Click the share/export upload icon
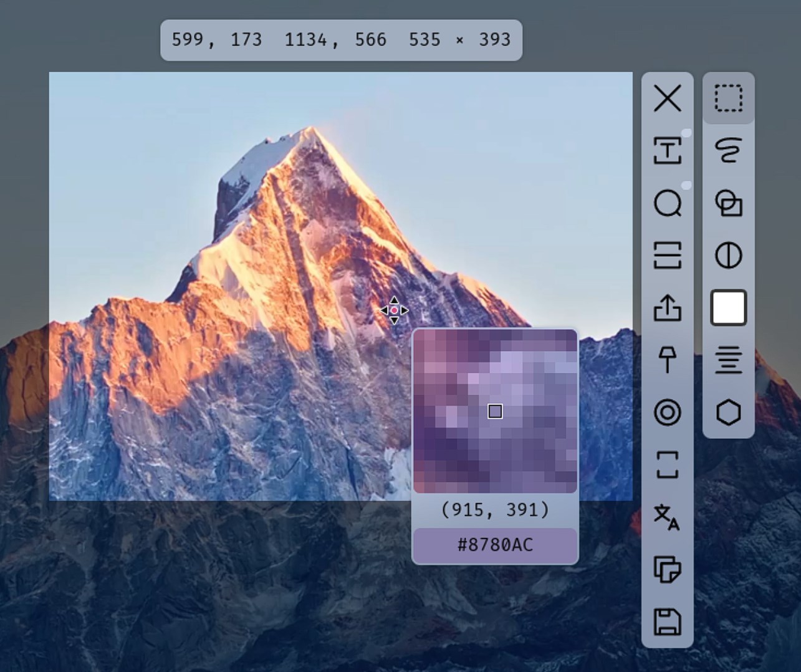Image resolution: width=801 pixels, height=672 pixels. 667,308
